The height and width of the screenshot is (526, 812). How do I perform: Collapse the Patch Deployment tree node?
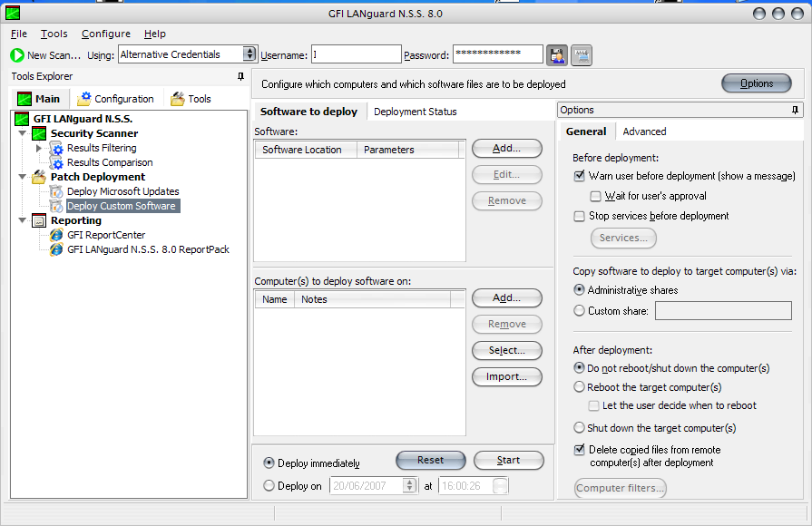(23, 177)
